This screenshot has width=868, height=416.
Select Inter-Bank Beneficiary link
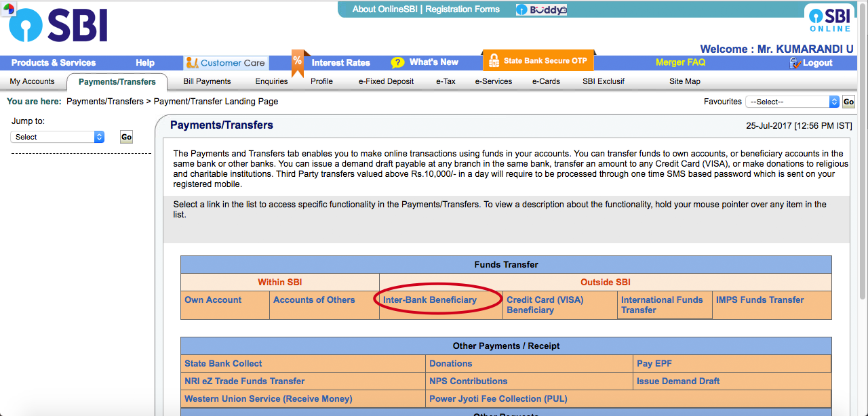coord(430,300)
